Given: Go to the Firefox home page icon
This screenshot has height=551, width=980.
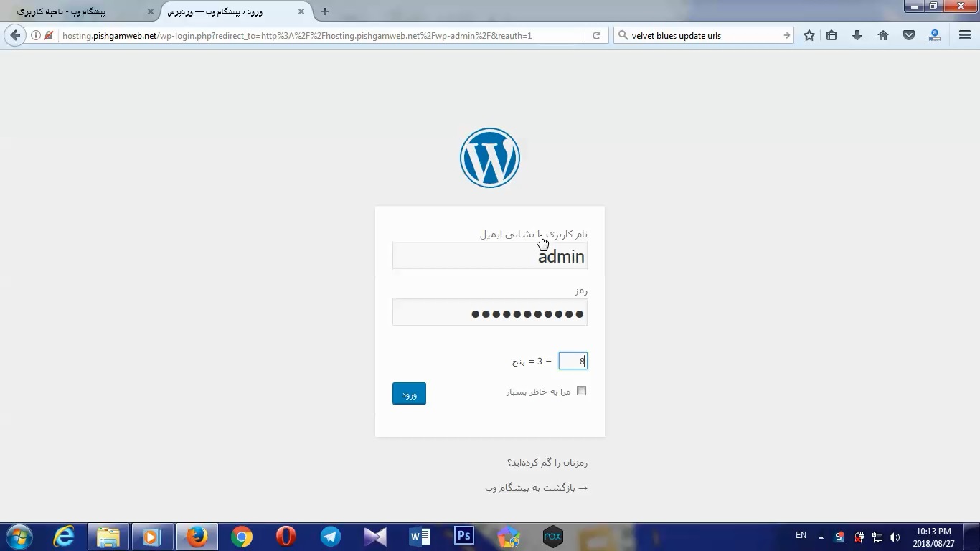Looking at the screenshot, I should pyautogui.click(x=883, y=35).
